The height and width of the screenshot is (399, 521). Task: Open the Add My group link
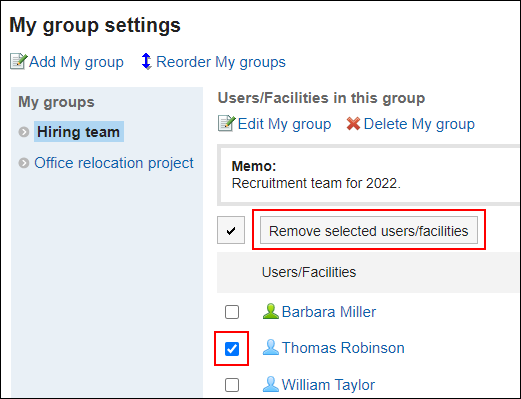click(x=76, y=62)
